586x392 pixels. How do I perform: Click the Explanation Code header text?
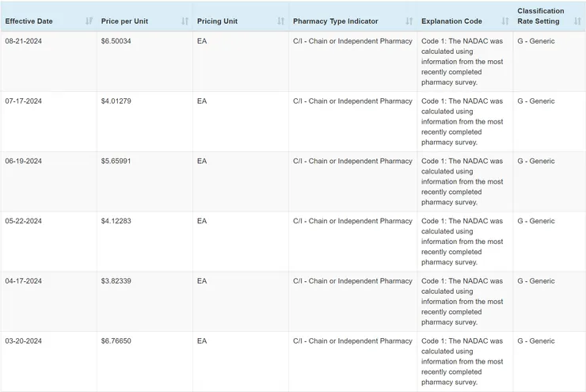pos(451,21)
